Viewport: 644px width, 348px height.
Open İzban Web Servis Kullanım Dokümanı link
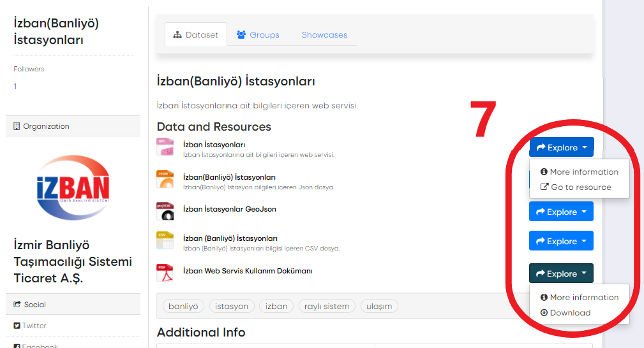[x=248, y=271]
